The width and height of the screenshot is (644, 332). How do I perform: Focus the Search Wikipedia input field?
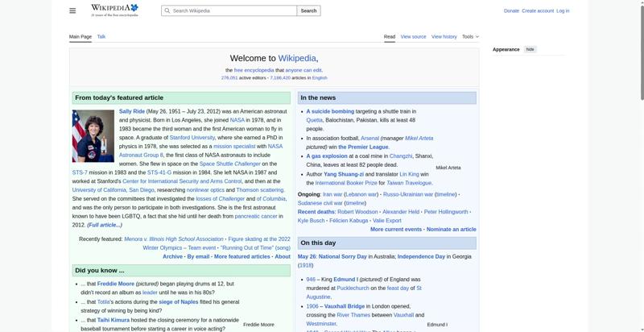tap(229, 10)
